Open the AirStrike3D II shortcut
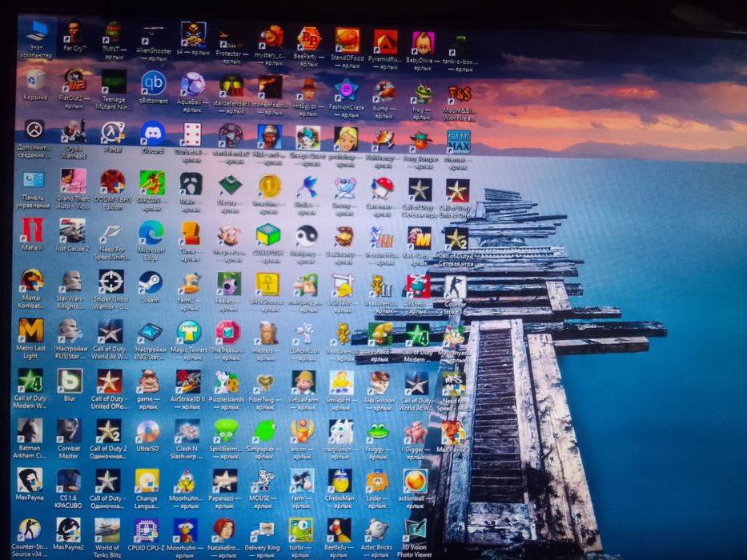747x560 pixels. click(x=187, y=382)
